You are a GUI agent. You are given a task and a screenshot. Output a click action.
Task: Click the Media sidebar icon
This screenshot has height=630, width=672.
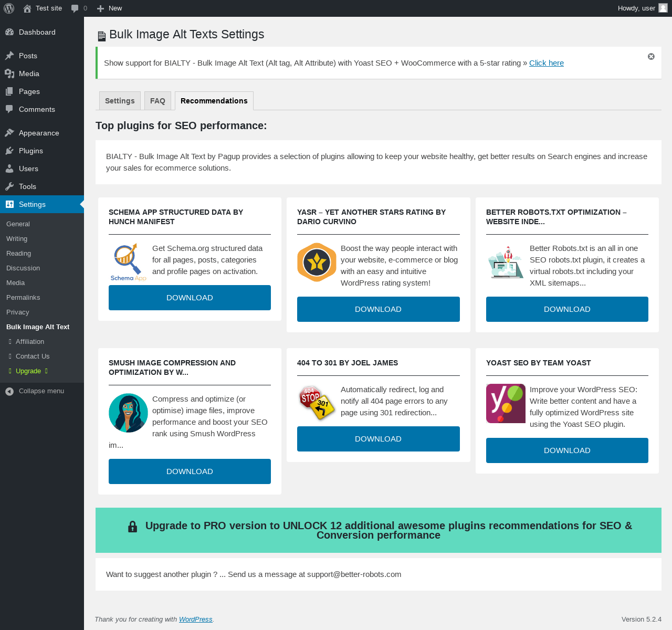pyautogui.click(x=9, y=73)
